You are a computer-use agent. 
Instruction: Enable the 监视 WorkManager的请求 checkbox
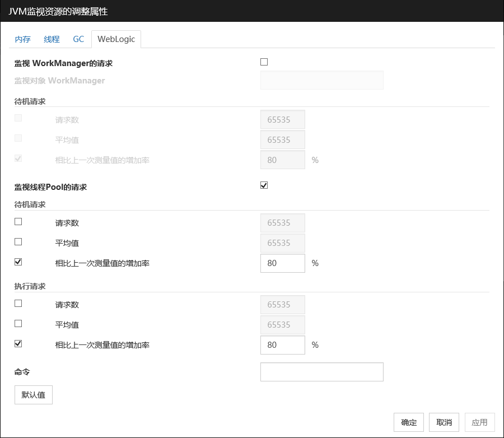264,62
